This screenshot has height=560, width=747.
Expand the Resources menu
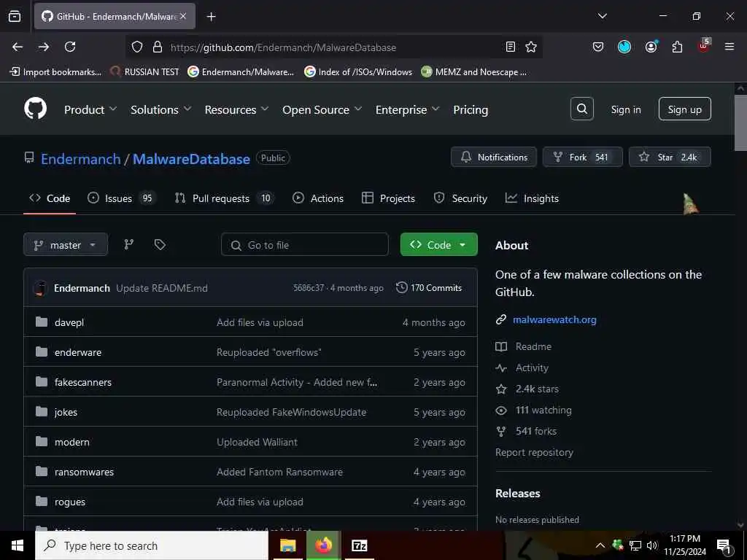(x=237, y=109)
